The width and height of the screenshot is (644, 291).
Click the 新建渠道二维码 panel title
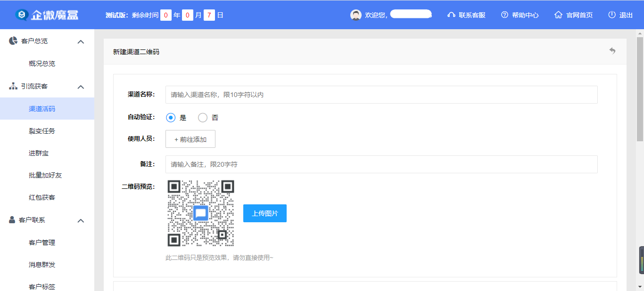(136, 52)
